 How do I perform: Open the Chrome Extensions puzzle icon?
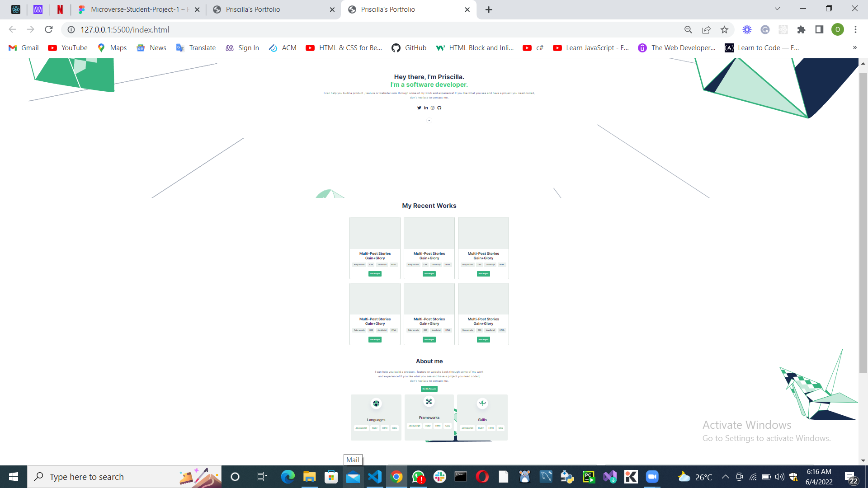(801, 30)
